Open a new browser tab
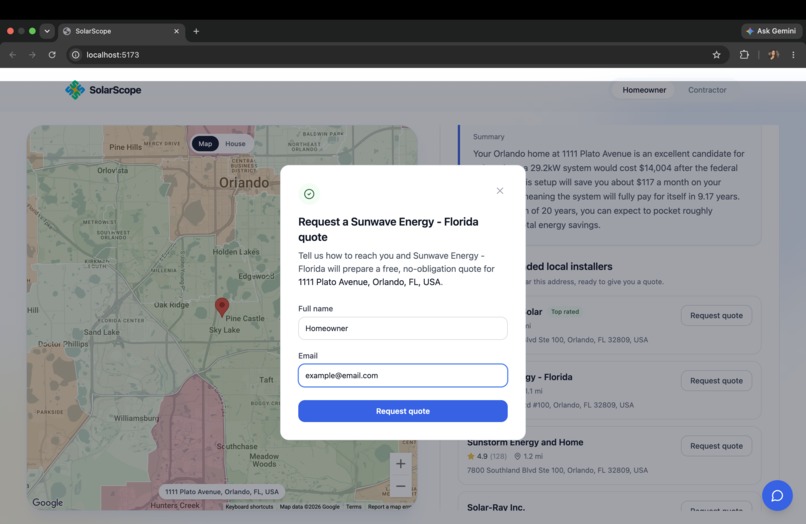Viewport: 806px width, 524px height. pyautogui.click(x=196, y=31)
